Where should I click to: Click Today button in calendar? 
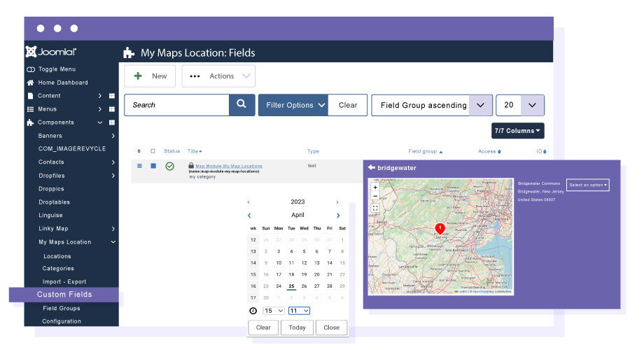point(297,328)
